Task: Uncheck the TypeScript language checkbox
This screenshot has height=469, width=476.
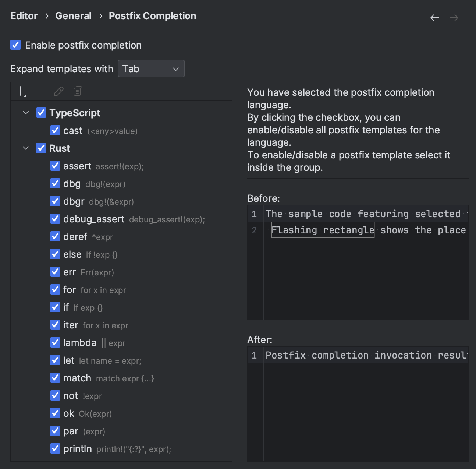Action: [x=41, y=112]
